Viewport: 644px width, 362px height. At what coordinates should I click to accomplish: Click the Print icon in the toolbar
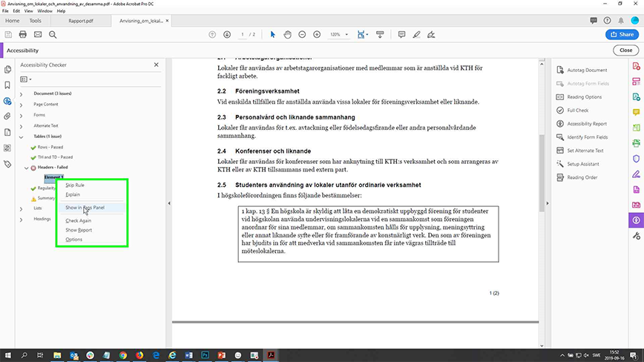pos(24,35)
